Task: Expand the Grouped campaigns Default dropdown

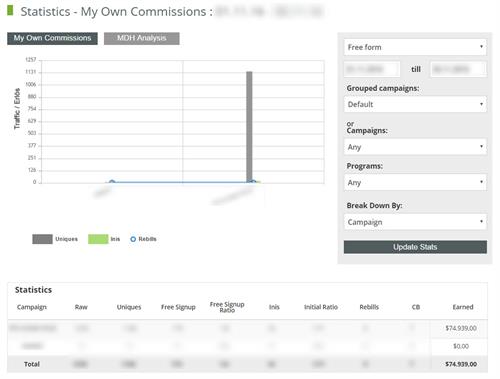Action: (x=415, y=104)
